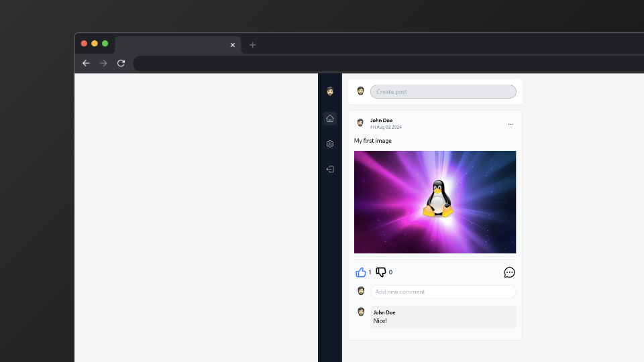
Task: Click avatar beside Add new comment
Action: [x=361, y=291]
